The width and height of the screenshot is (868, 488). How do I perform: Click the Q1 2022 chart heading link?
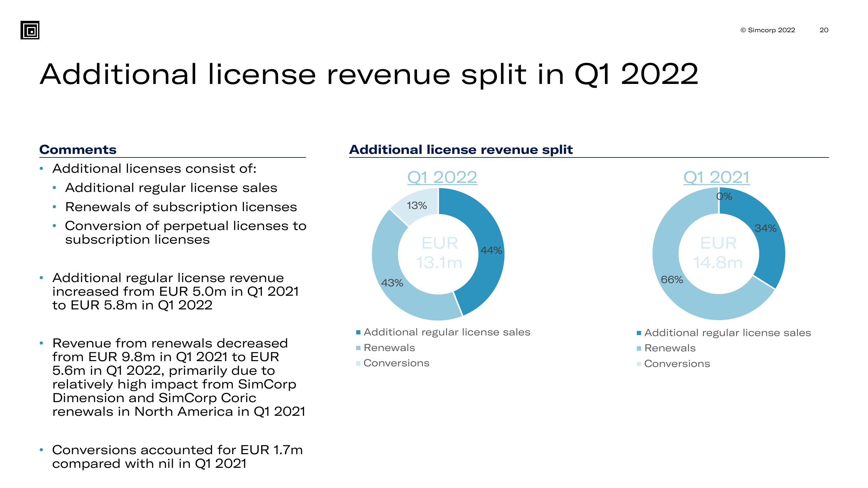(442, 177)
